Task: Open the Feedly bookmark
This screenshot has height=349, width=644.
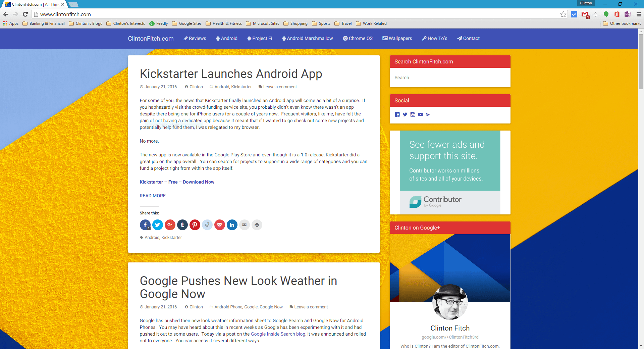Action: pyautogui.click(x=159, y=23)
